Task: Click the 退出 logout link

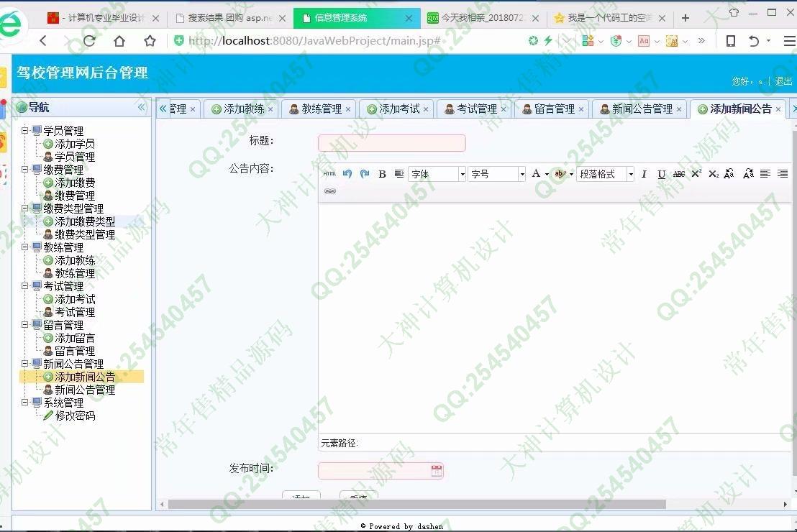Action: tap(783, 81)
